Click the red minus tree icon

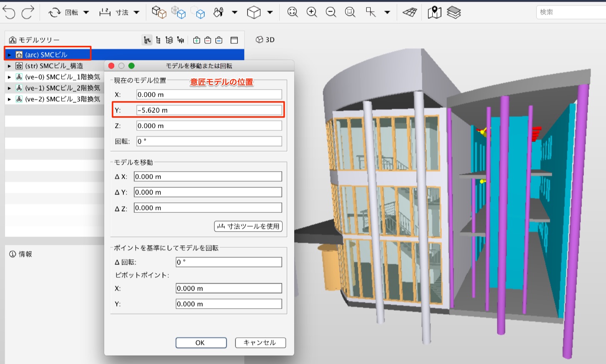click(208, 40)
